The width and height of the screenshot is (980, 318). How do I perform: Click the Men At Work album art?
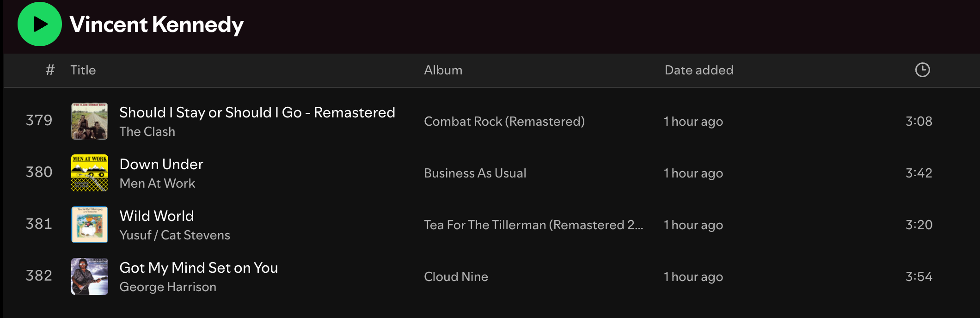click(x=90, y=173)
